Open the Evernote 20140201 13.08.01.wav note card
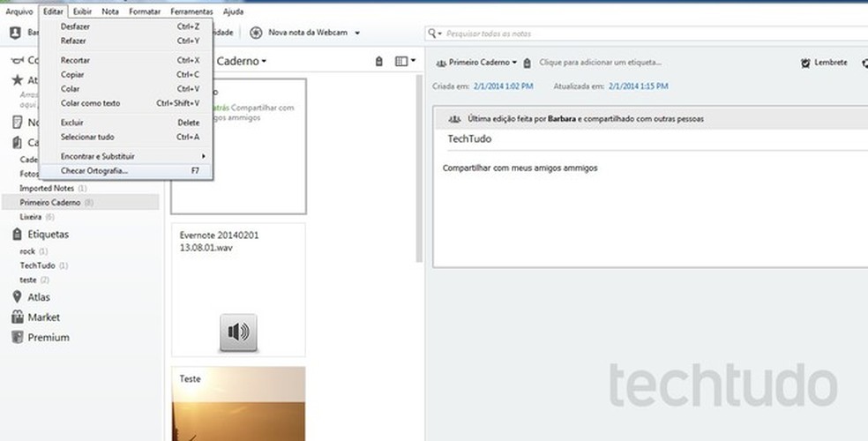868x441 pixels. click(238, 290)
